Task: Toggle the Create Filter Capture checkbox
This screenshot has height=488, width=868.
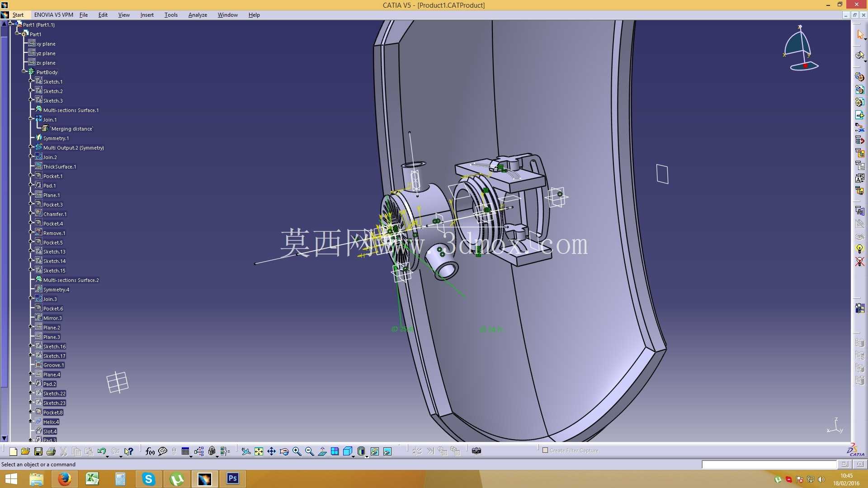Action: point(545,450)
